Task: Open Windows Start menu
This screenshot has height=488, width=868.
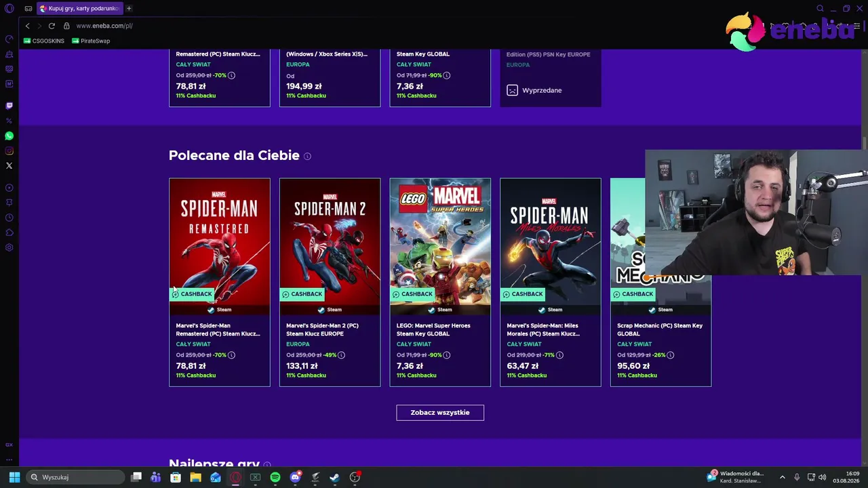Action: [x=14, y=477]
